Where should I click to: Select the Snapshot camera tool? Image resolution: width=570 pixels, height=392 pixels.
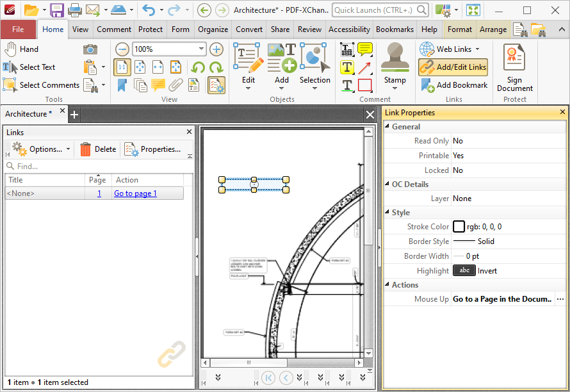click(90, 49)
